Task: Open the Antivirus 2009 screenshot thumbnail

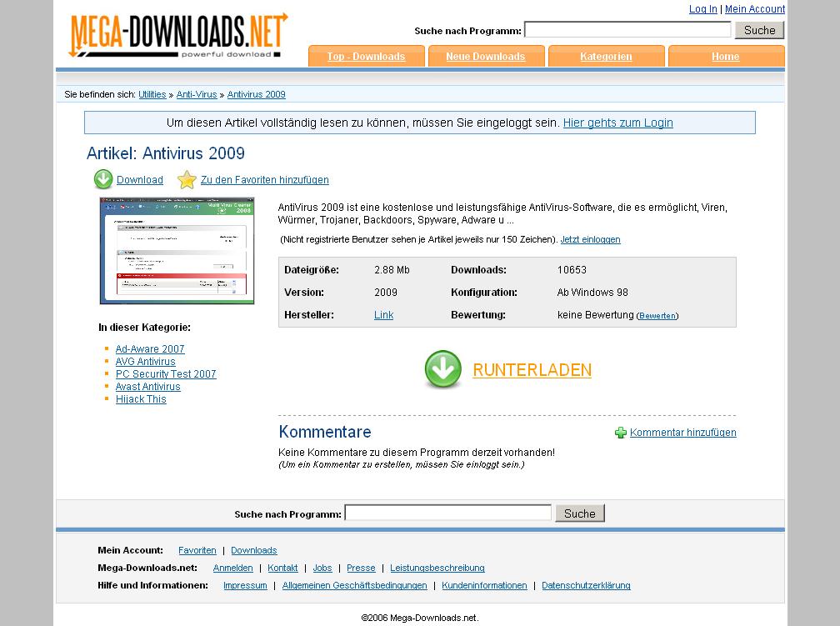Action: pyautogui.click(x=177, y=251)
